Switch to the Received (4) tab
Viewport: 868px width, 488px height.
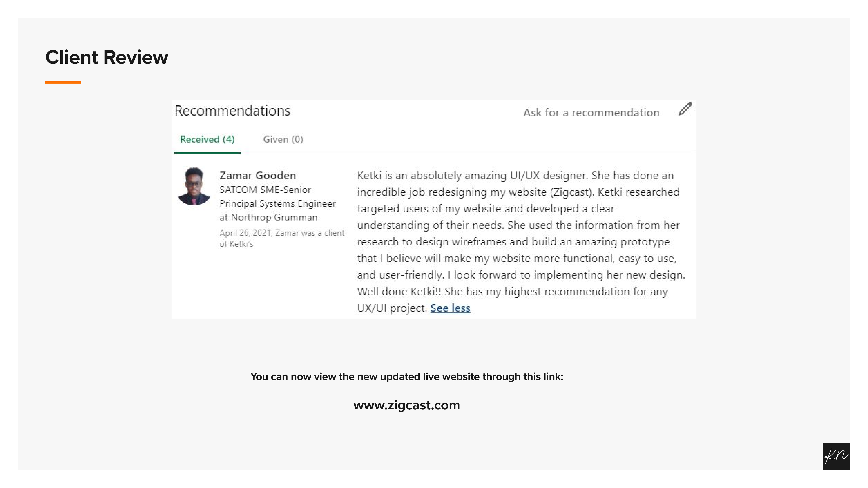[x=207, y=139]
